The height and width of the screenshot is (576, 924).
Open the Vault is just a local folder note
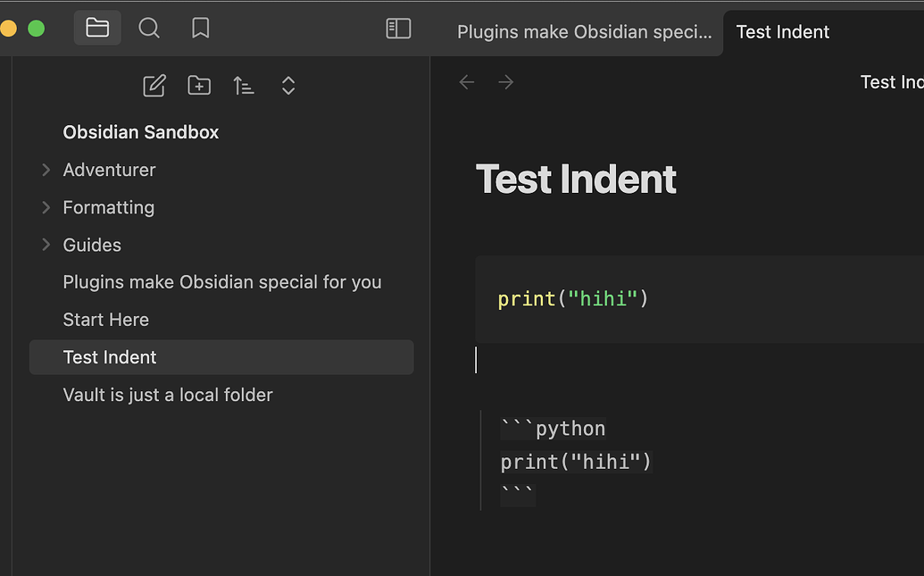[x=168, y=394]
